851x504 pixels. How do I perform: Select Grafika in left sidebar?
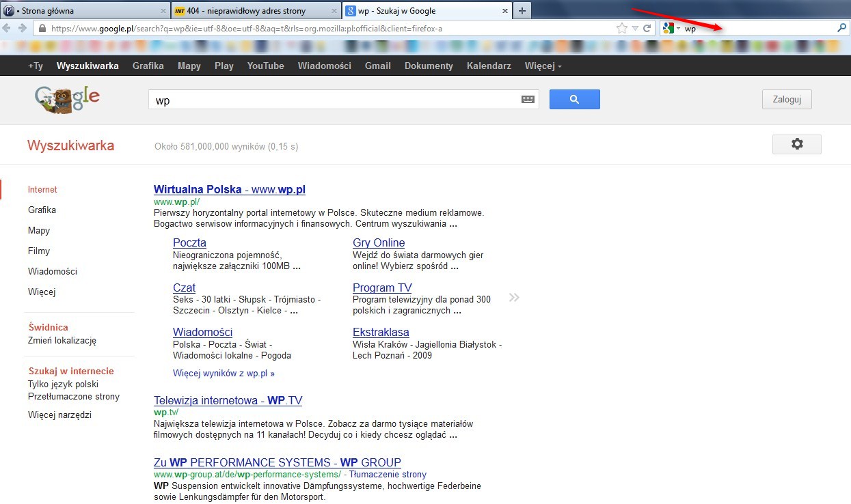[42, 210]
